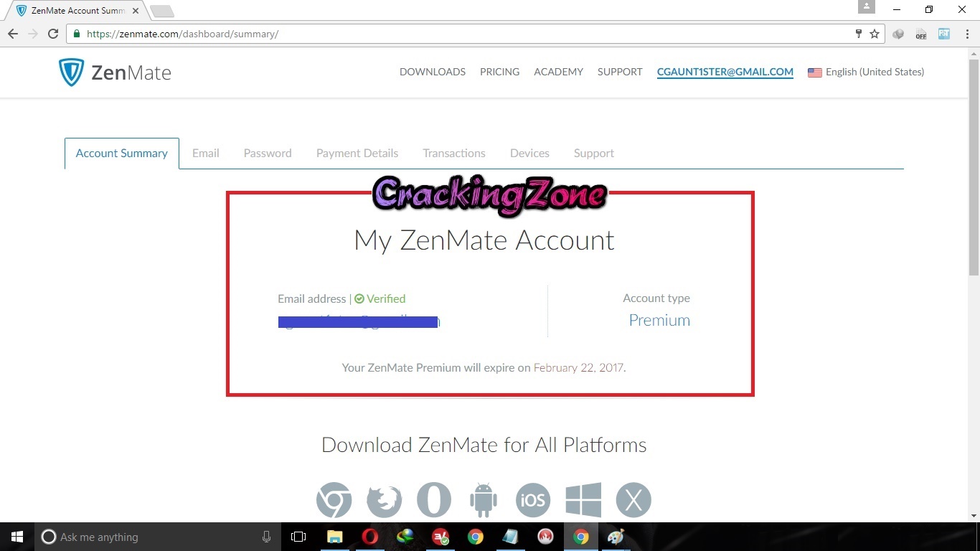
Task: Open DOWNLOADS in the top navigation
Action: tap(433, 72)
